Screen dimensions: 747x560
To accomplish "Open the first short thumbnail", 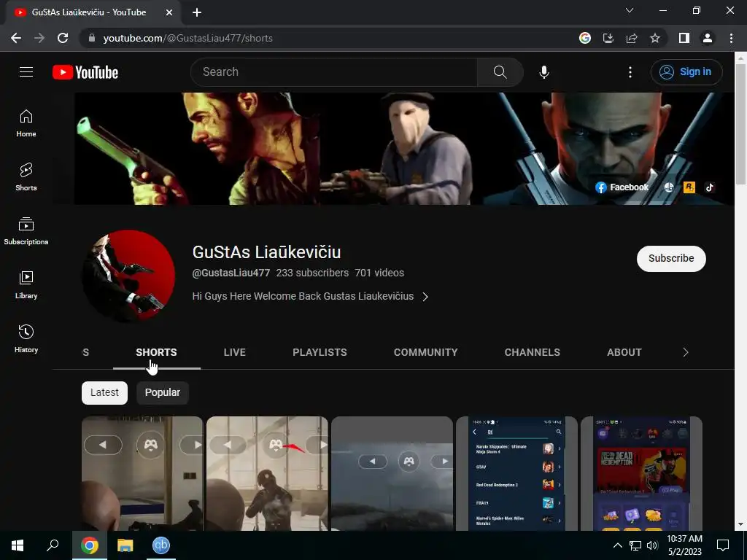I will tap(142, 473).
